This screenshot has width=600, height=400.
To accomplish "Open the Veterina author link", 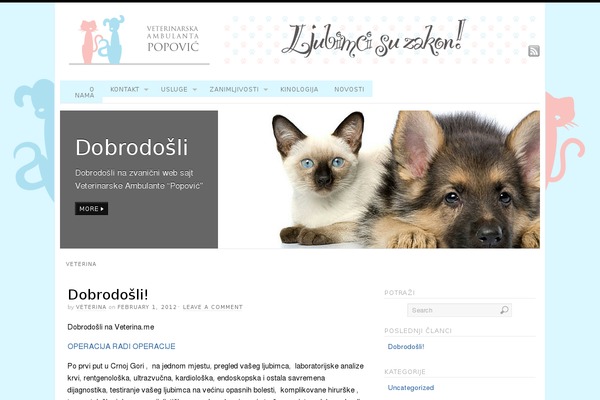I will [x=91, y=307].
